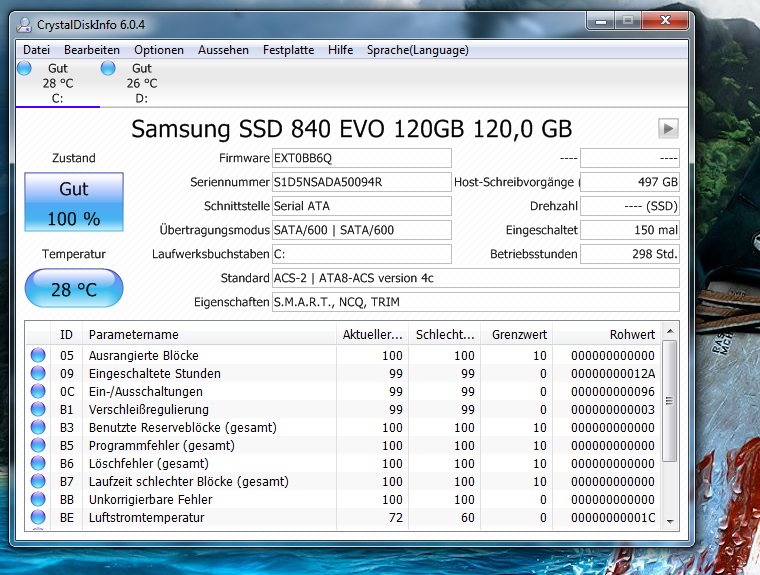Click the Eingeschaltet value 150 mal
The image size is (760, 575).
[630, 230]
